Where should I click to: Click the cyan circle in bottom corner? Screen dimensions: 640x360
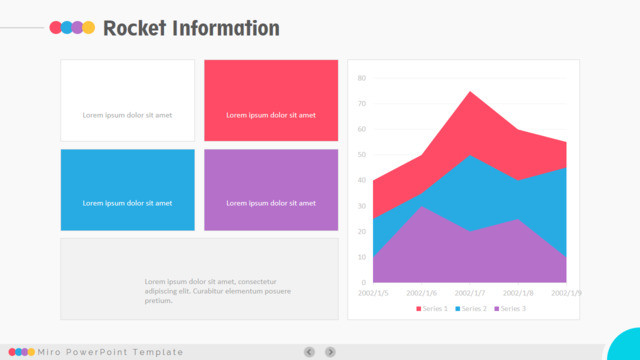click(x=624, y=344)
